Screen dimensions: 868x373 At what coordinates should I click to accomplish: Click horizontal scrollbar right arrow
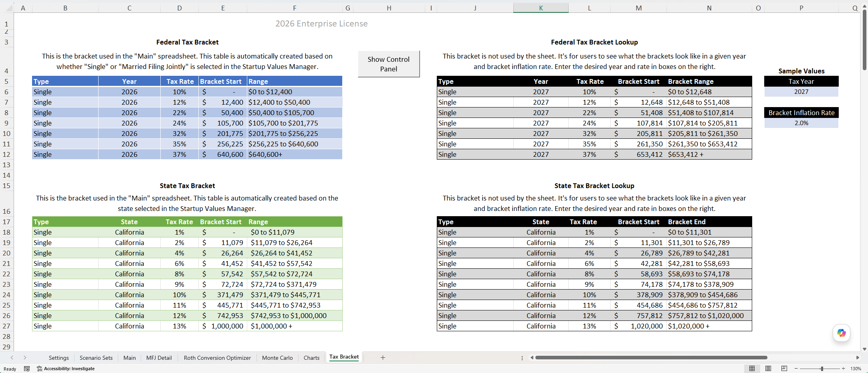click(x=858, y=357)
